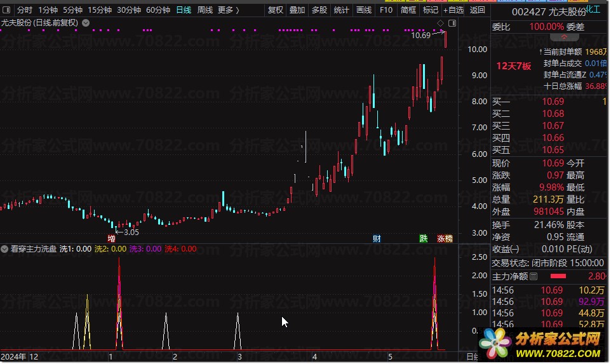Click the 涨幅 value 9.98%
This screenshot has height=364, width=611.
pyautogui.click(x=552, y=187)
